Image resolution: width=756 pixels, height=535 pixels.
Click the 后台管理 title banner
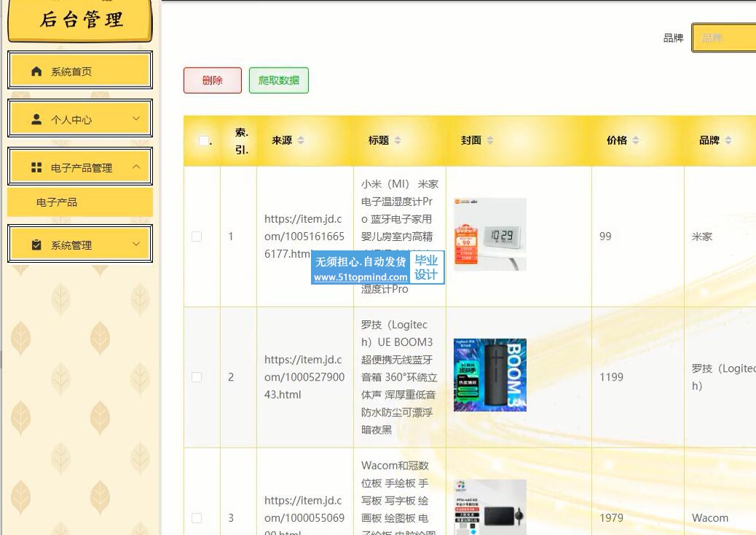click(80, 20)
